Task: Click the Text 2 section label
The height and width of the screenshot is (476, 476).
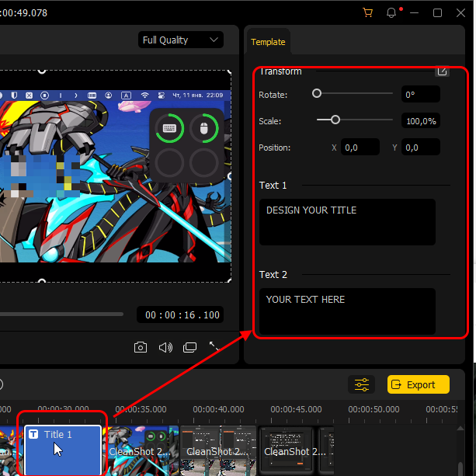Action: click(x=273, y=274)
